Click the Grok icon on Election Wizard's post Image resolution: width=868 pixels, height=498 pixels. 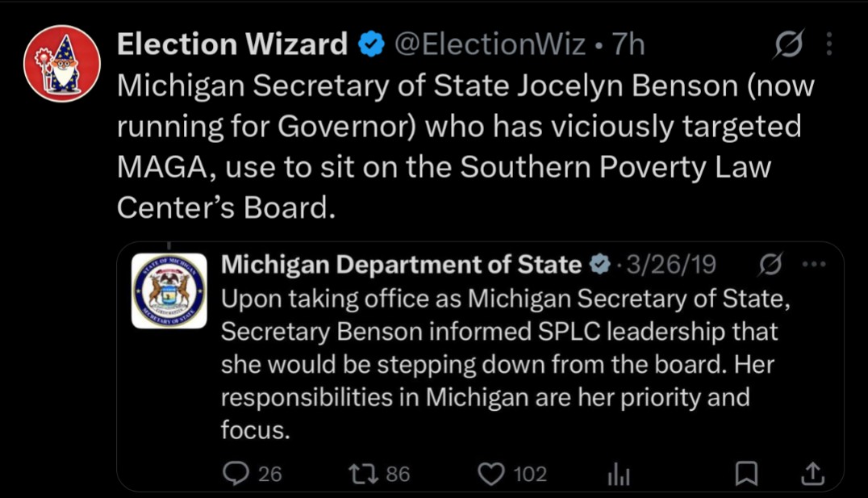tap(787, 46)
